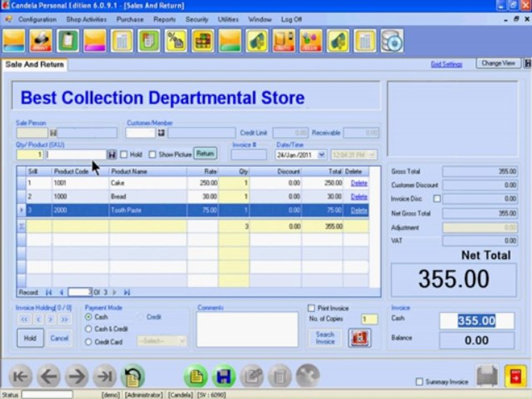Click the red icon beside Search Invoice

coord(360,337)
